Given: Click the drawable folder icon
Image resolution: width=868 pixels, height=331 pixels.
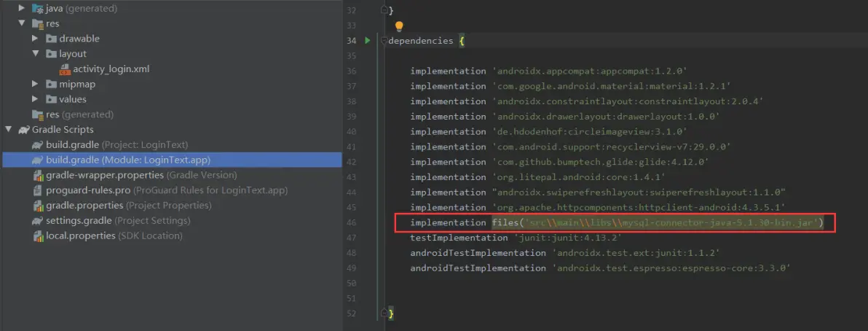Looking at the screenshot, I should pyautogui.click(x=51, y=39).
